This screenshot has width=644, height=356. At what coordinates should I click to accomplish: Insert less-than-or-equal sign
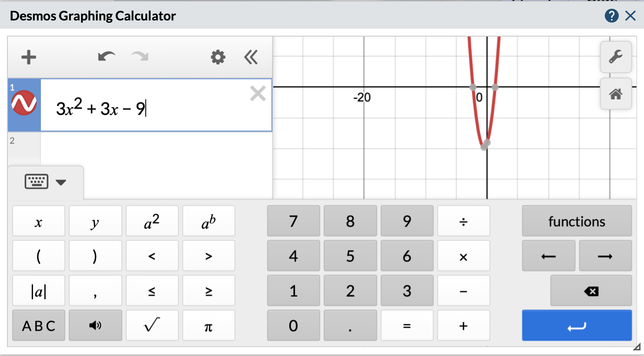pyautogui.click(x=152, y=291)
